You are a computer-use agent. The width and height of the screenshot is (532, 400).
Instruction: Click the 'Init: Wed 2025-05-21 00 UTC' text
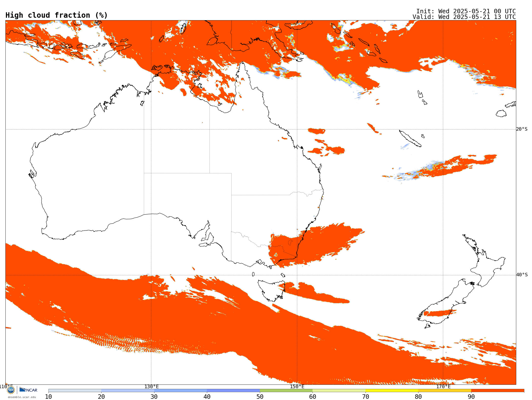coord(466,11)
